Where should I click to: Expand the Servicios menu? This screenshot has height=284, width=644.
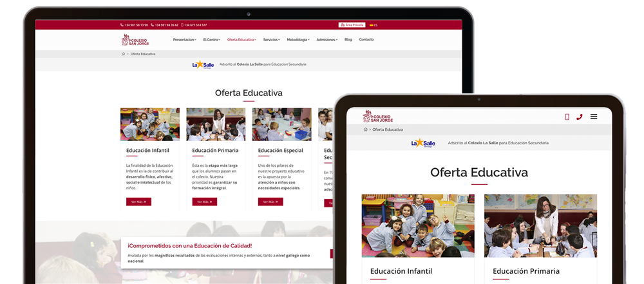coord(272,39)
